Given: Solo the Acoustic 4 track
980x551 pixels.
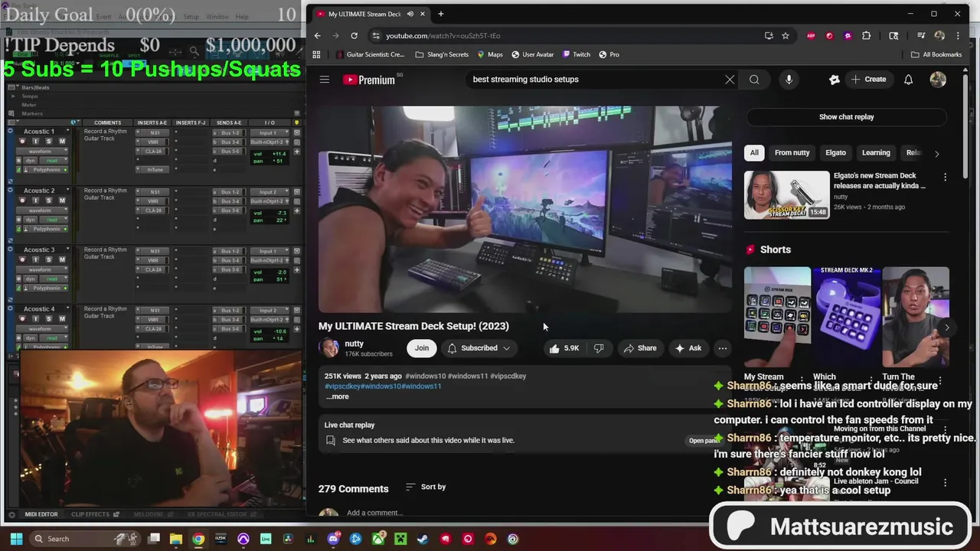Looking at the screenshot, I should pyautogui.click(x=49, y=318).
